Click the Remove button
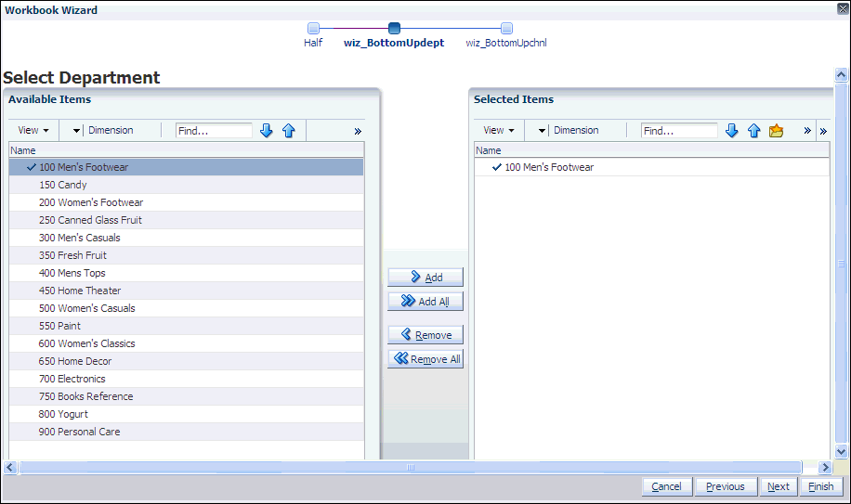 [x=425, y=335]
